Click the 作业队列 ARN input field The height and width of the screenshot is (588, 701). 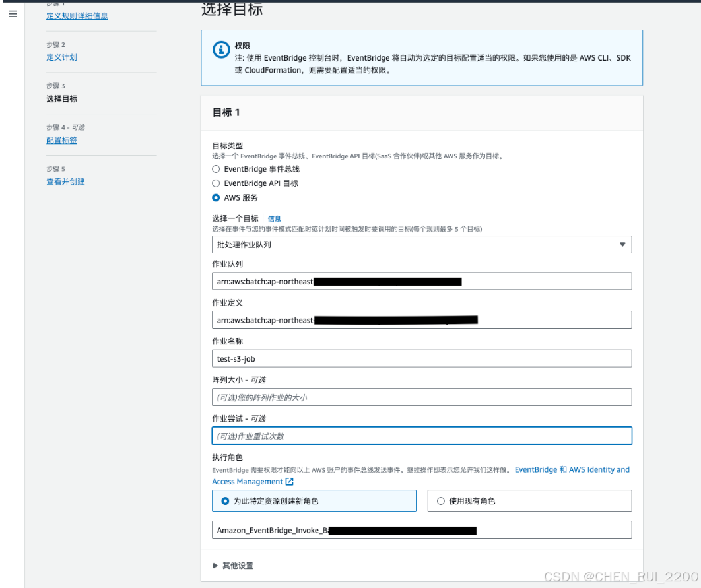pyautogui.click(x=422, y=281)
